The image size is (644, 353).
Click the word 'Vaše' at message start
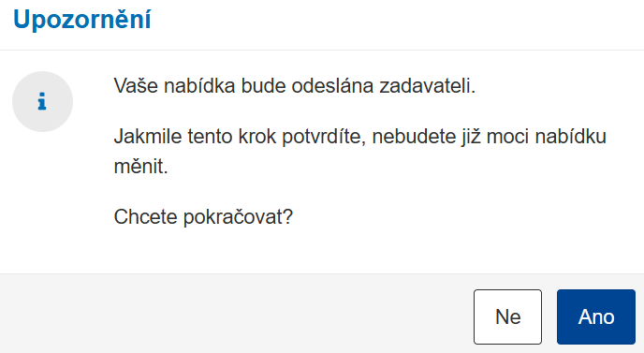tap(136, 86)
